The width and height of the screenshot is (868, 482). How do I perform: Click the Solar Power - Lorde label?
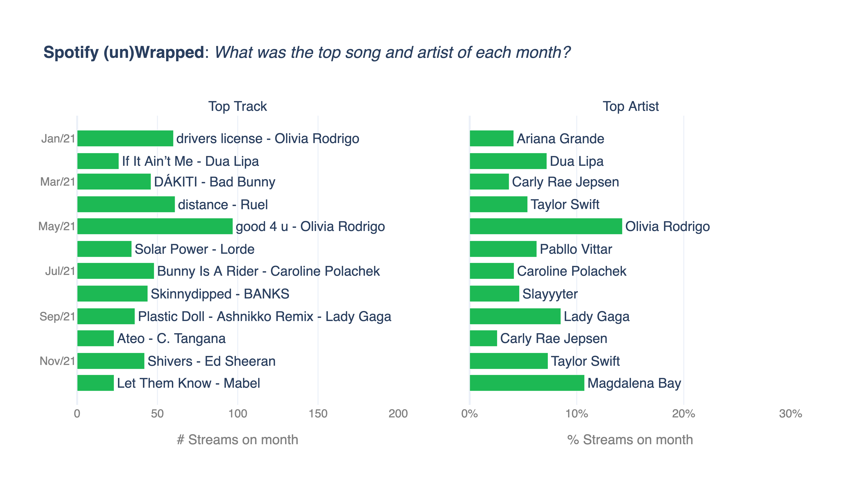pos(194,249)
